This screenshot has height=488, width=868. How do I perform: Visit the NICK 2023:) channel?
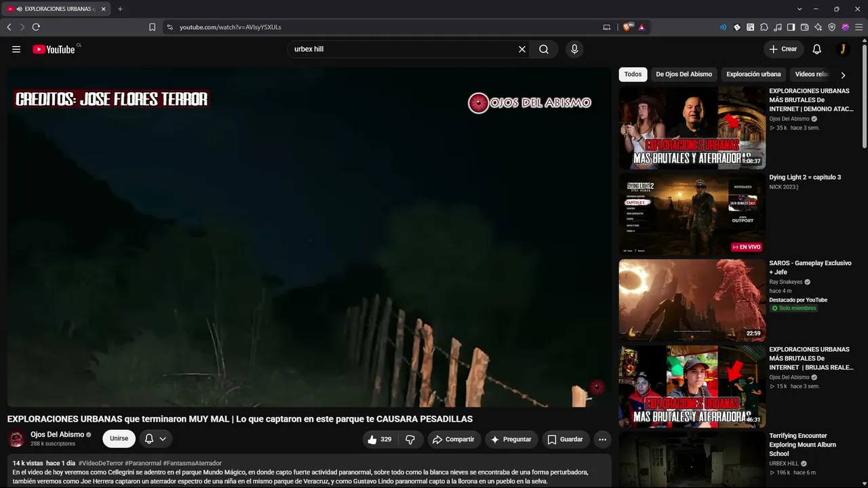pyautogui.click(x=784, y=187)
